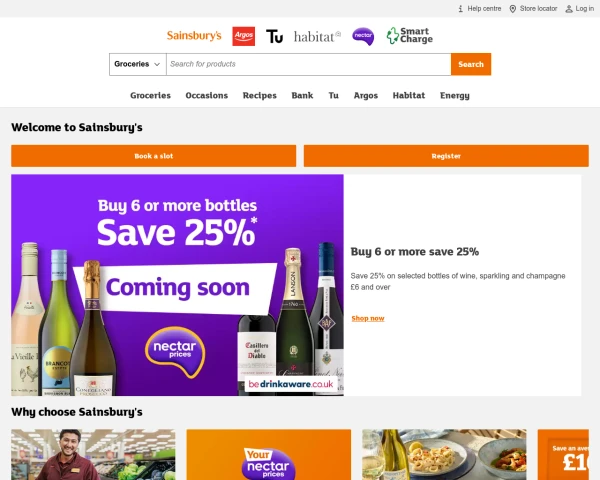Image resolution: width=600 pixels, height=480 pixels.
Task: Click the Book a slot button
Action: tap(153, 156)
